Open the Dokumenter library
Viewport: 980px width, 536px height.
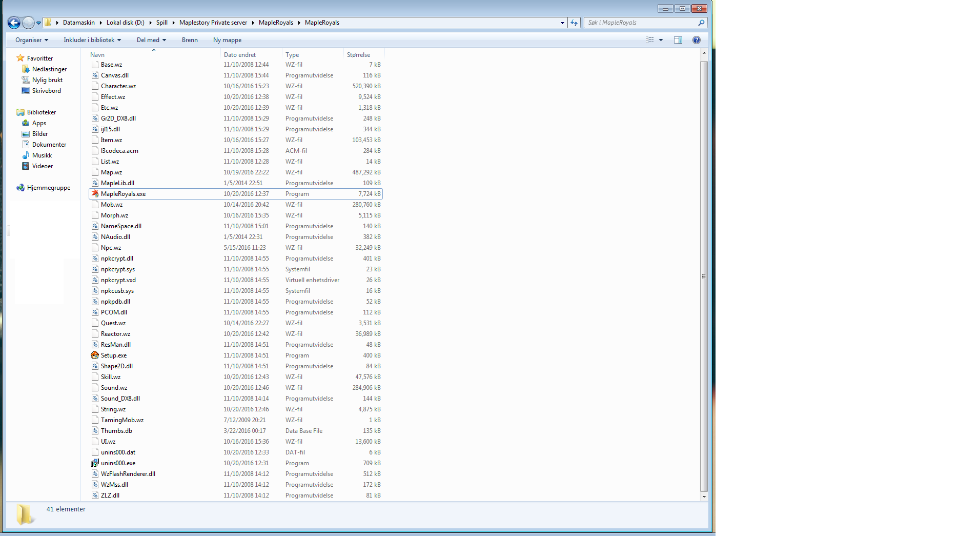49,145
